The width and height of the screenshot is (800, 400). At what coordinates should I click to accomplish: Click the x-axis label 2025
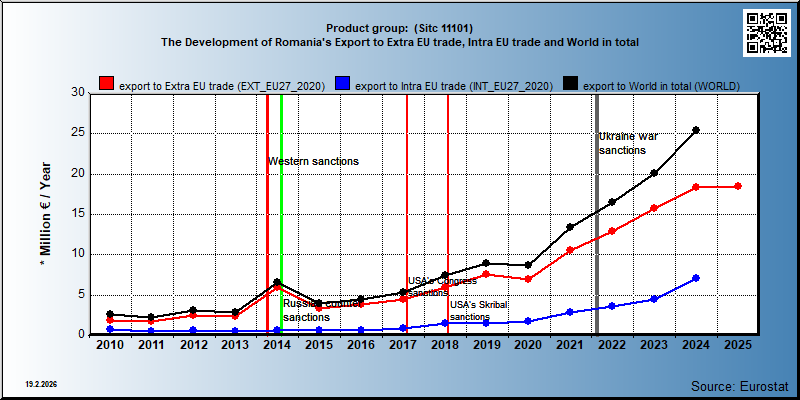738,345
